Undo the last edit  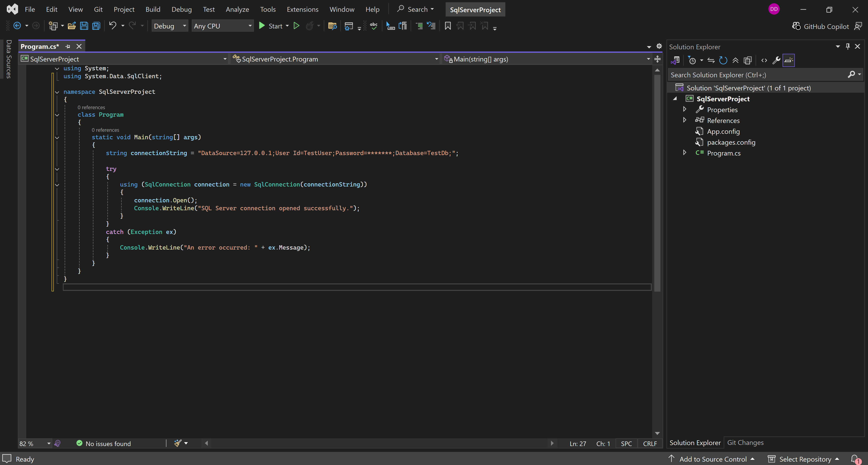[113, 26]
